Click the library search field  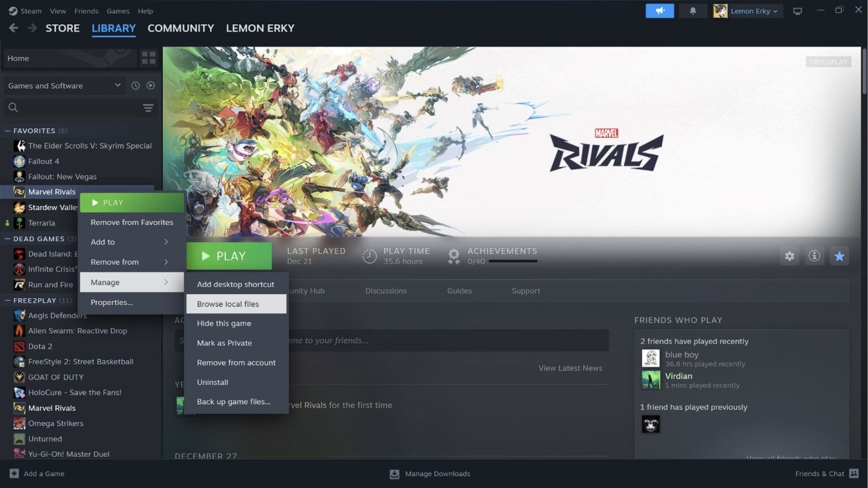pos(68,107)
